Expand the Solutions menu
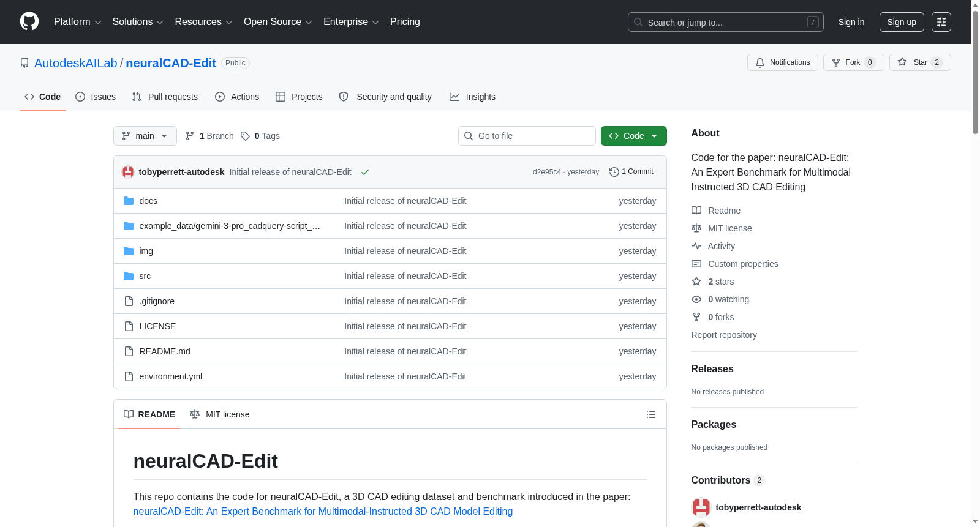The width and height of the screenshot is (980, 527). (x=138, y=22)
